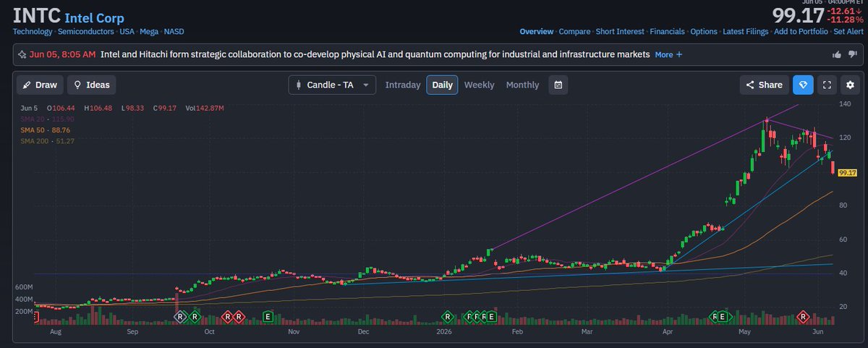Open chart settings gear
Screen dimensions: 868x348
pyautogui.click(x=851, y=85)
